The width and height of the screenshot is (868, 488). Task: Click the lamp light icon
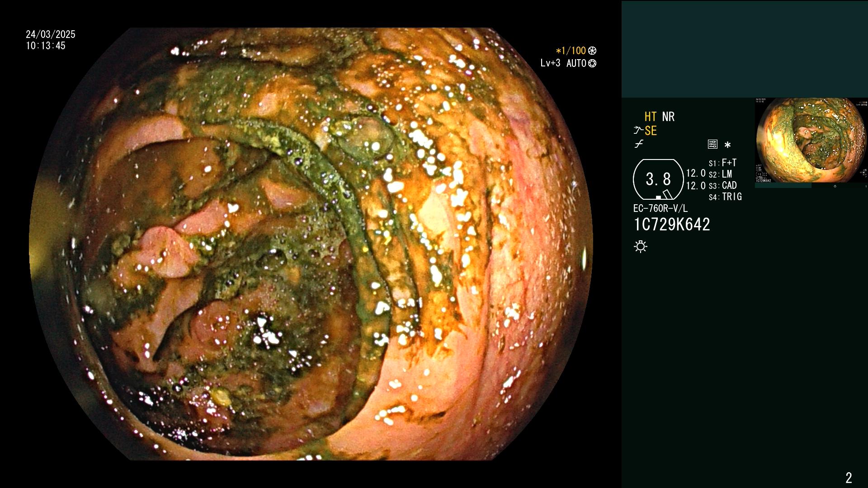click(x=641, y=246)
